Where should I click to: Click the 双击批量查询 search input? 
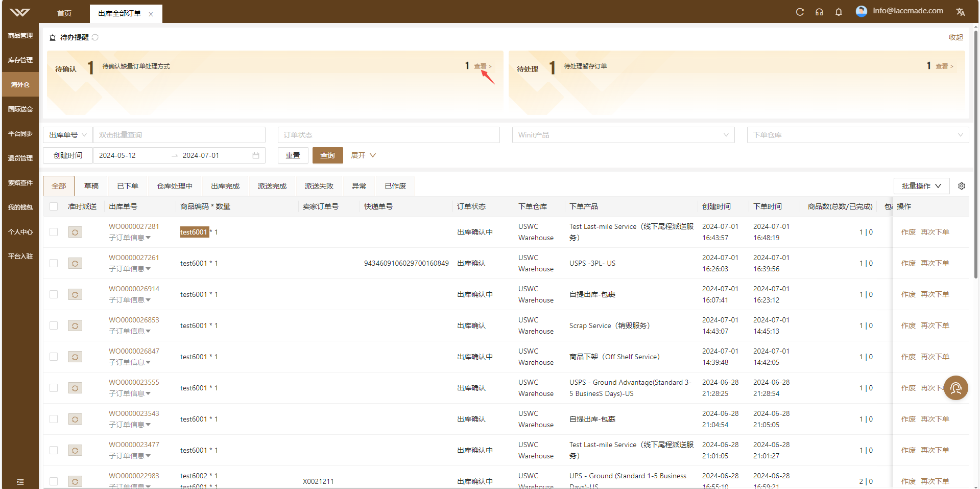(x=179, y=135)
